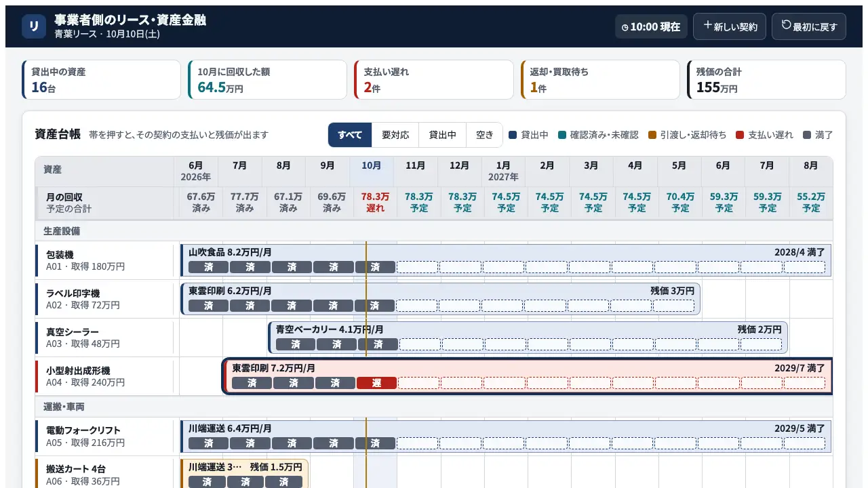Open the 東雲印刷 6.2万円/月 lease bar
Image resolution: width=868 pixels, height=488 pixels.
[441, 299]
